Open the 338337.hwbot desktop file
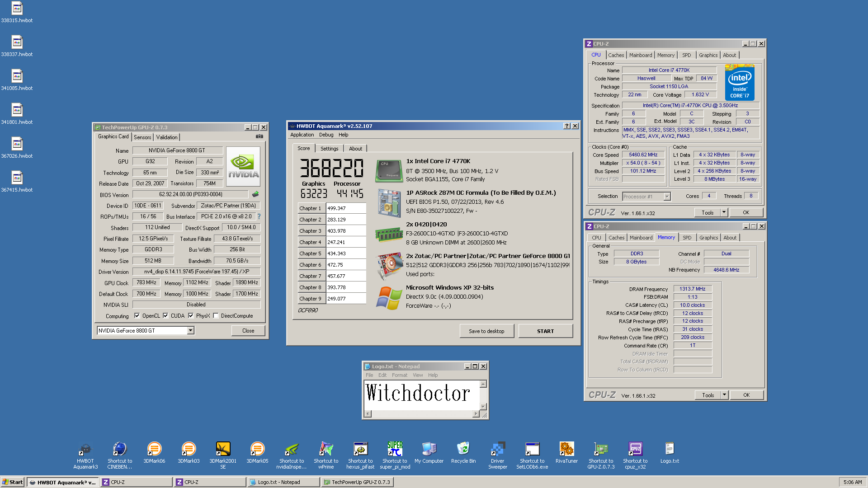Viewport: 868px width, 488px height. click(x=17, y=46)
